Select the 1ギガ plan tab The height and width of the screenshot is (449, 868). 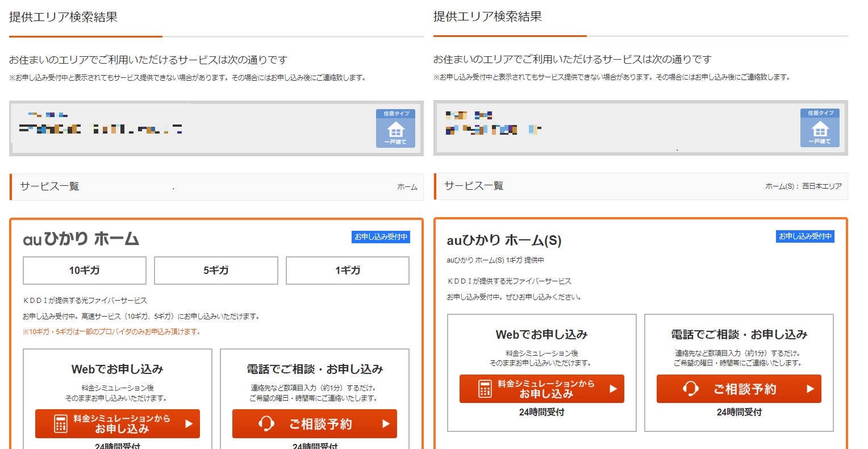[x=348, y=271]
